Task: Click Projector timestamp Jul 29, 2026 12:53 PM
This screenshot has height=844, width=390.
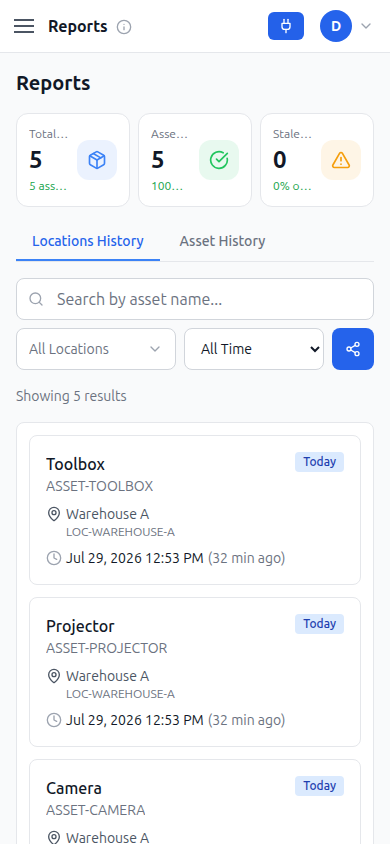Action: pyautogui.click(x=134, y=720)
